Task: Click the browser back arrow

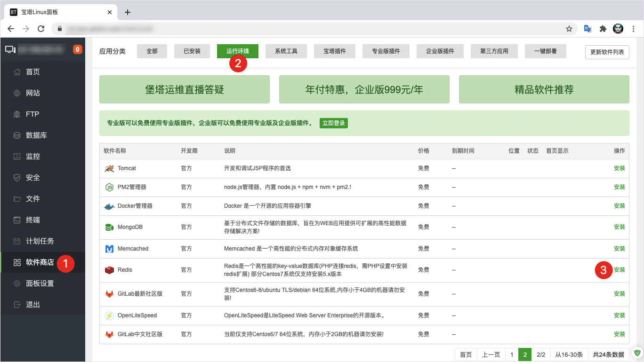Action: tap(11, 29)
